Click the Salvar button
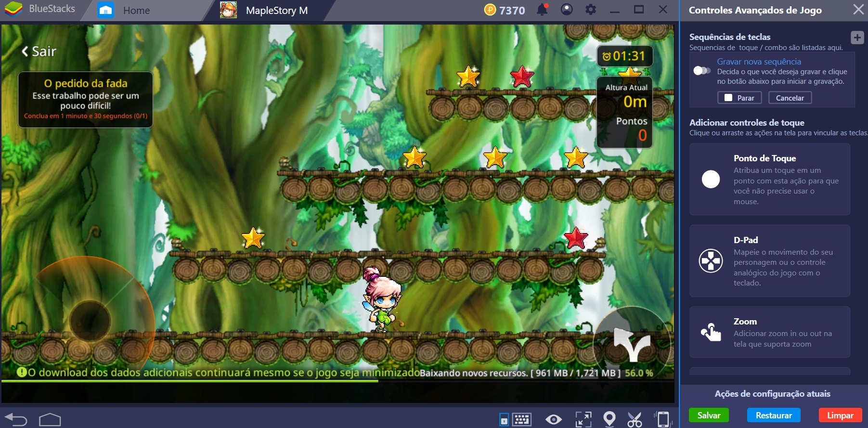Viewport: 868px width, 428px height. point(709,415)
